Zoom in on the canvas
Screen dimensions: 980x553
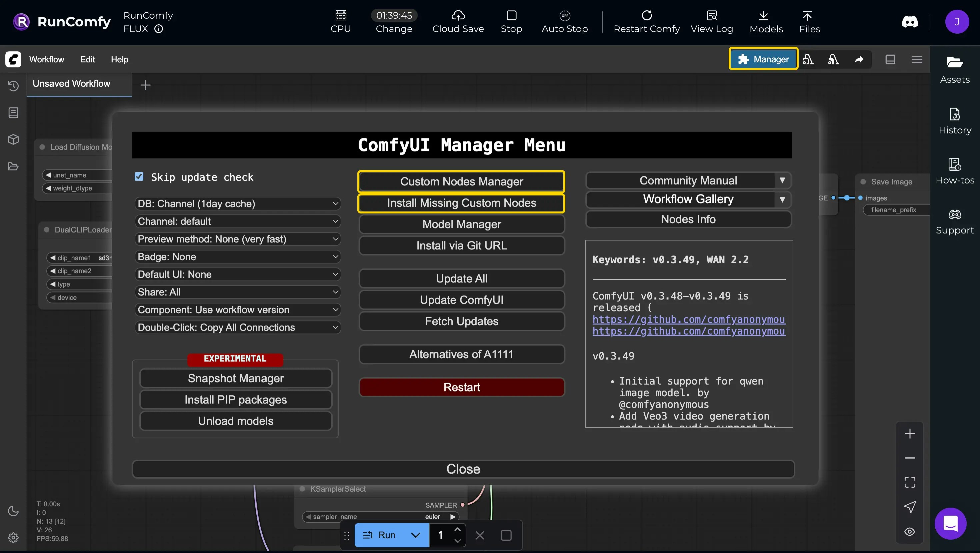[x=910, y=434]
